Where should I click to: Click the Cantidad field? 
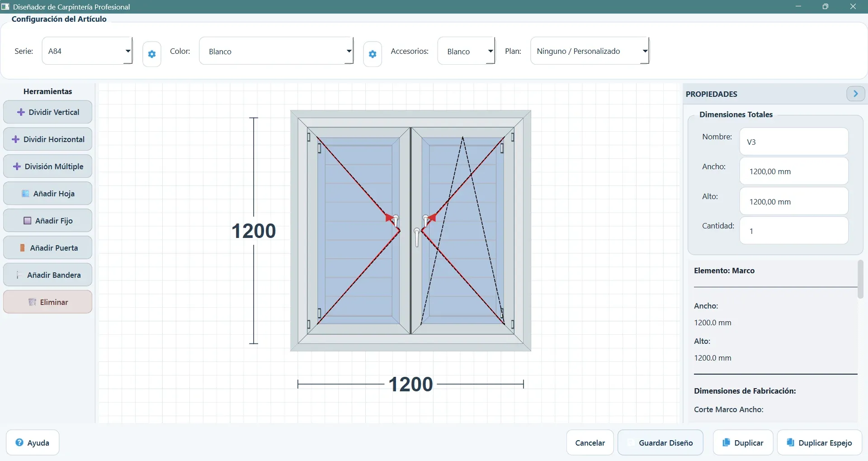coord(794,231)
